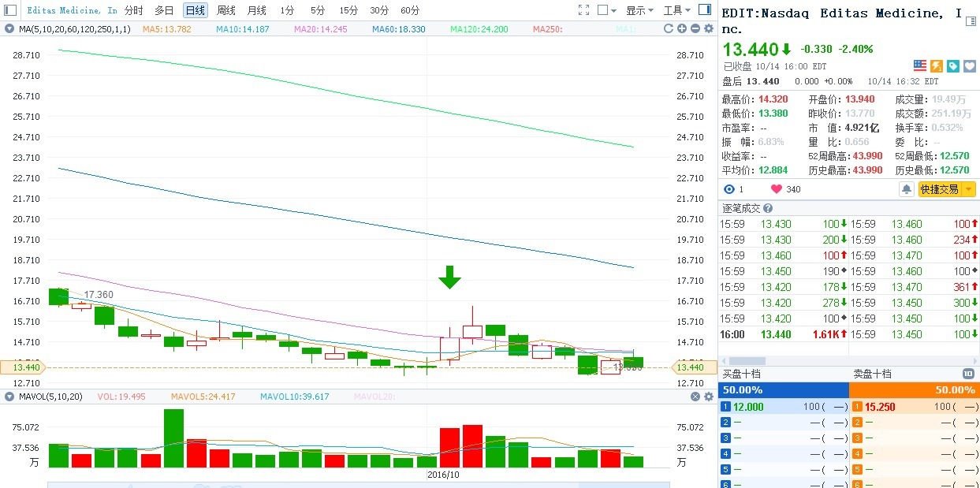Open fullscreen chart view icon
Viewport: 980px width, 488px height.
click(583, 10)
